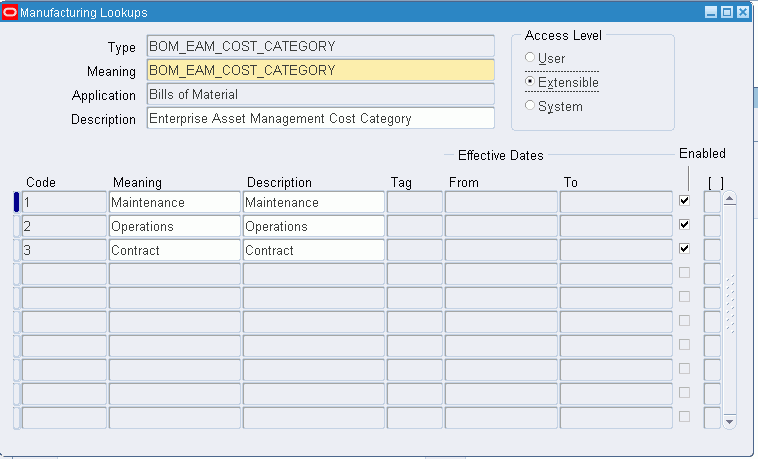Screen dimensions: 758x459
Task: Select the System access level radio button
Action: click(530, 105)
